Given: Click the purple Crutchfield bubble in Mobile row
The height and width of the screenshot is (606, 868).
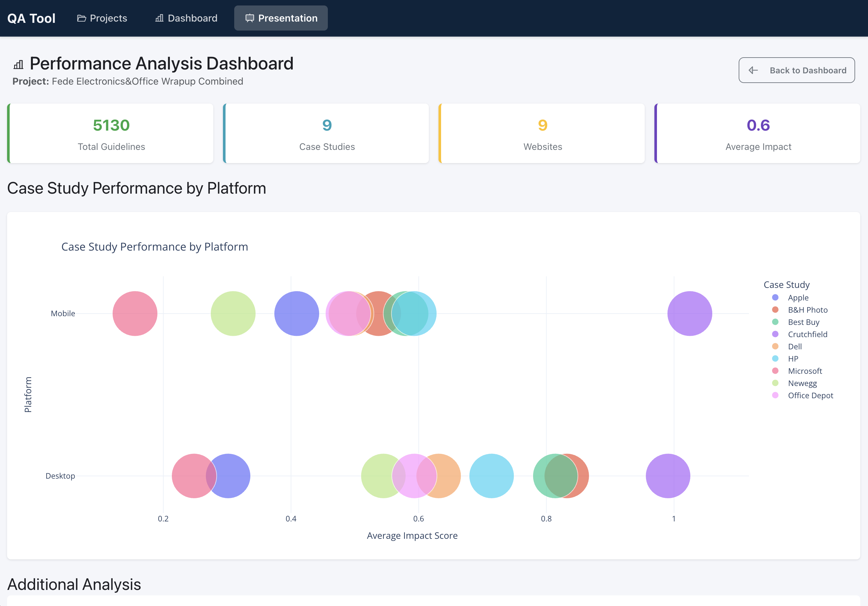Looking at the screenshot, I should (689, 313).
